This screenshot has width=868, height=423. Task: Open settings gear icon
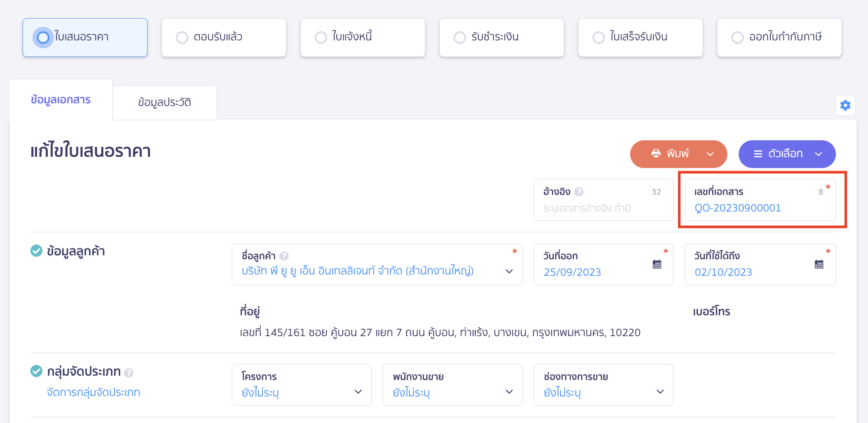tap(845, 106)
